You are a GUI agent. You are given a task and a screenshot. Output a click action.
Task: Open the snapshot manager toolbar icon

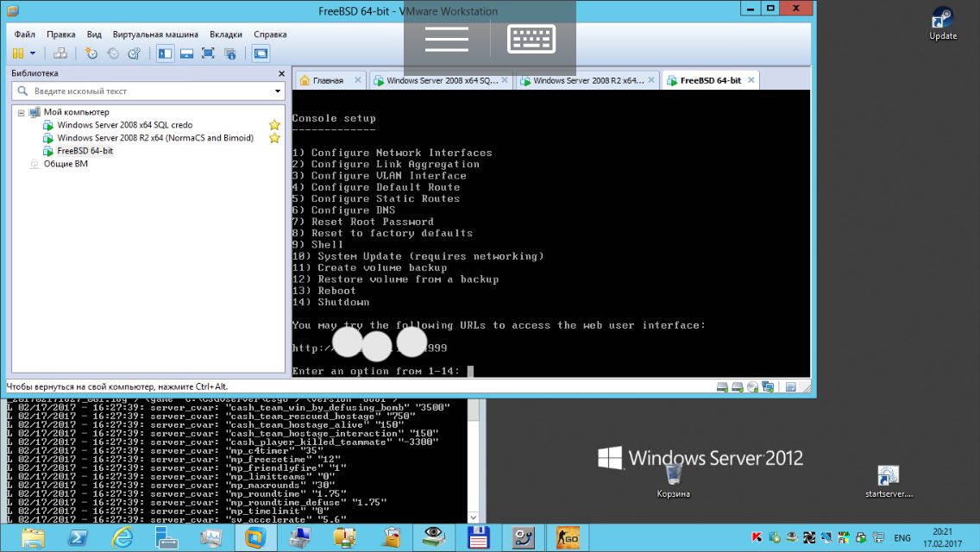(x=134, y=53)
